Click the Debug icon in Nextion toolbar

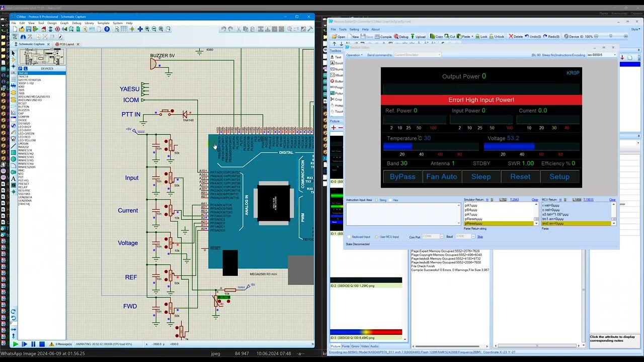coord(401,37)
